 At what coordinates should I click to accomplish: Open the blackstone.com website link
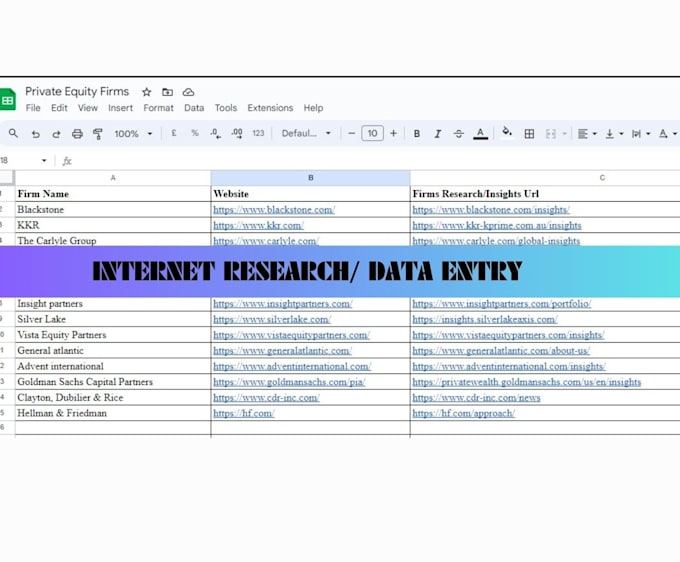[274, 209]
